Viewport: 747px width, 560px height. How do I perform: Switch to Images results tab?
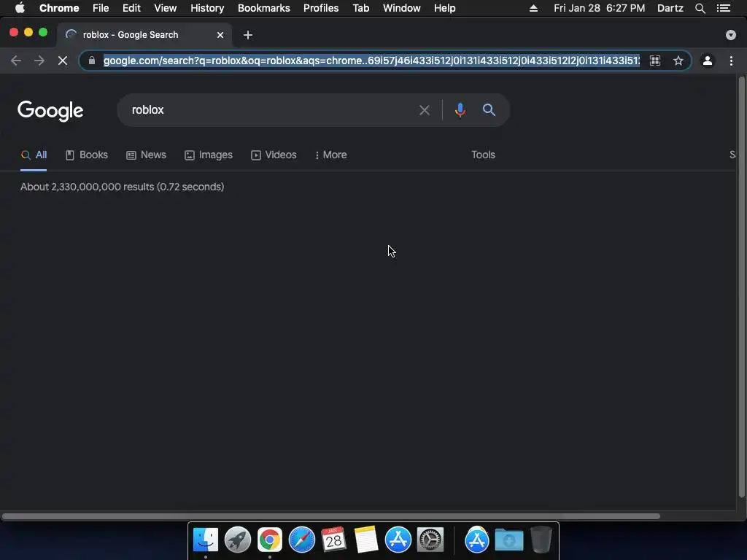pyautogui.click(x=209, y=155)
